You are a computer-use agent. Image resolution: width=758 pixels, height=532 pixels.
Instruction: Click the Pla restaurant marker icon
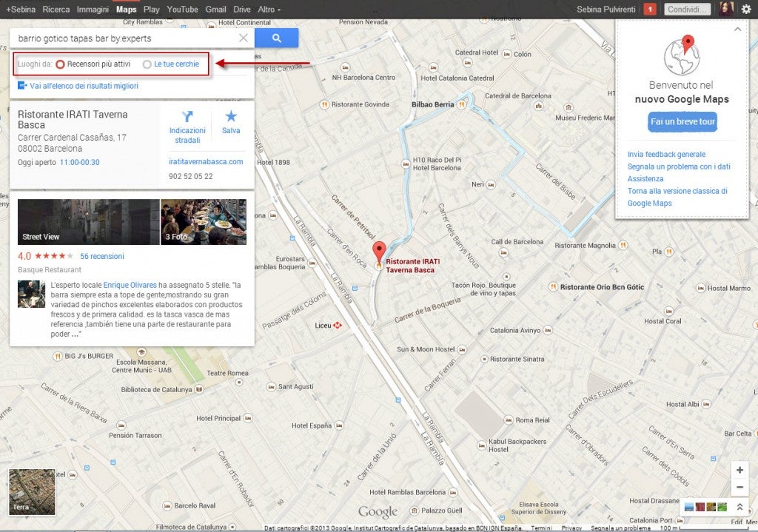[669, 252]
